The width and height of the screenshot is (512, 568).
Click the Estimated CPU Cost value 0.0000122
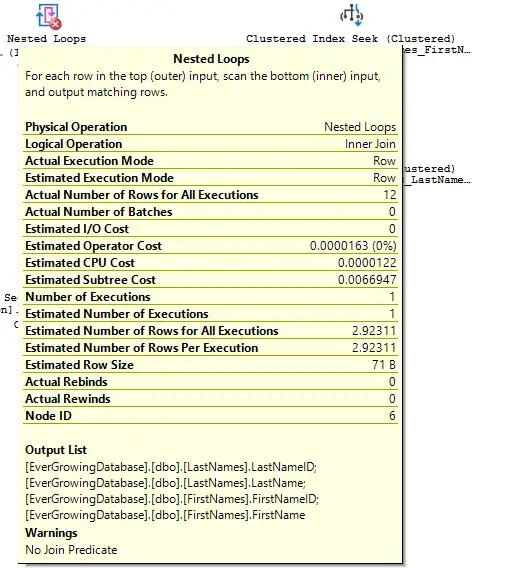(x=367, y=263)
